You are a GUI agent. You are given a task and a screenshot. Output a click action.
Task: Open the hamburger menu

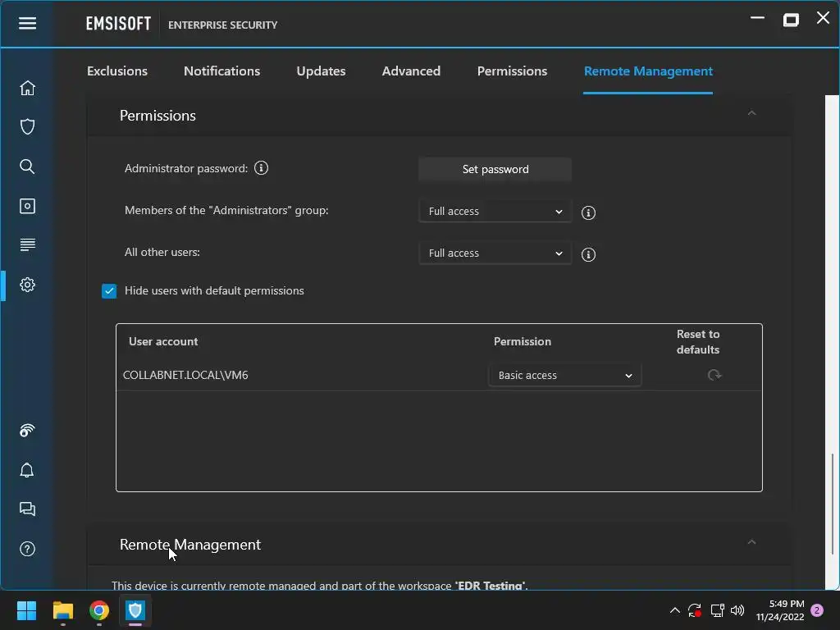pyautogui.click(x=27, y=24)
